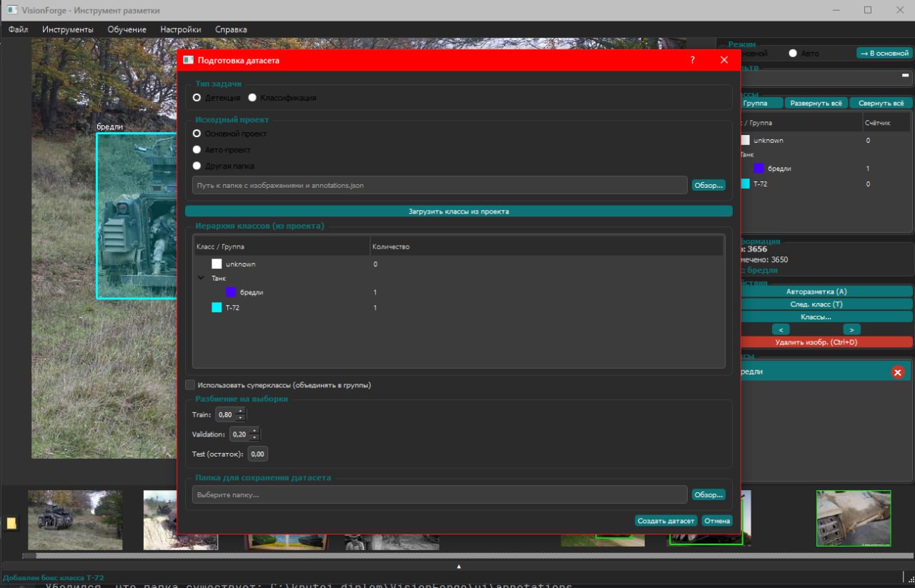The width and height of the screenshot is (915, 588).
Task: Enable the Использовать суперклассы checkbox
Action: point(191,385)
